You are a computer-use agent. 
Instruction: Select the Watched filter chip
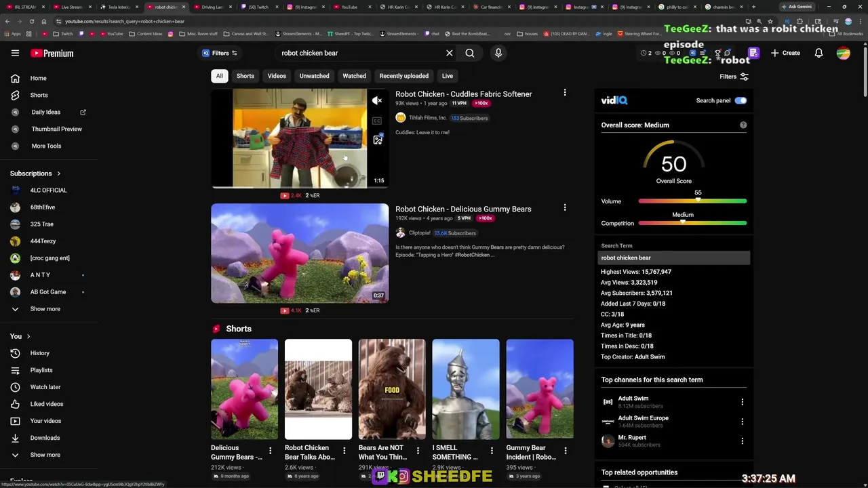354,76
